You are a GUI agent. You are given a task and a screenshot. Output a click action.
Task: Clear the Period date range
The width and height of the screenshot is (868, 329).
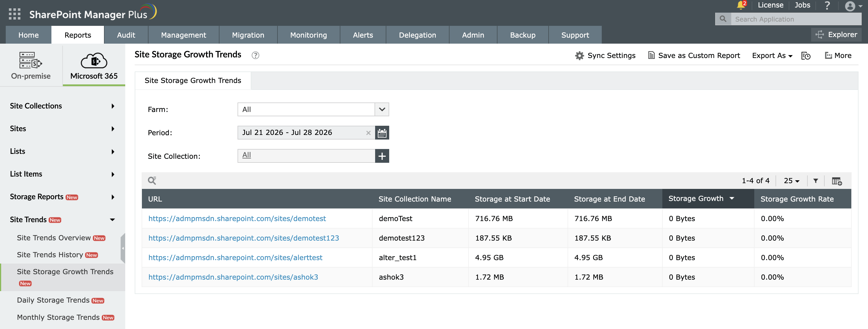(368, 133)
